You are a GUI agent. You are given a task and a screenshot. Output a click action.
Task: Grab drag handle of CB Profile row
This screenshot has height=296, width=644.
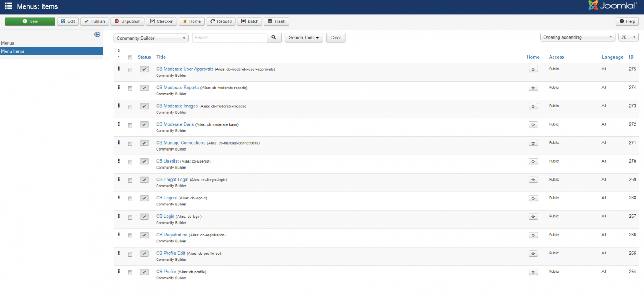click(119, 272)
